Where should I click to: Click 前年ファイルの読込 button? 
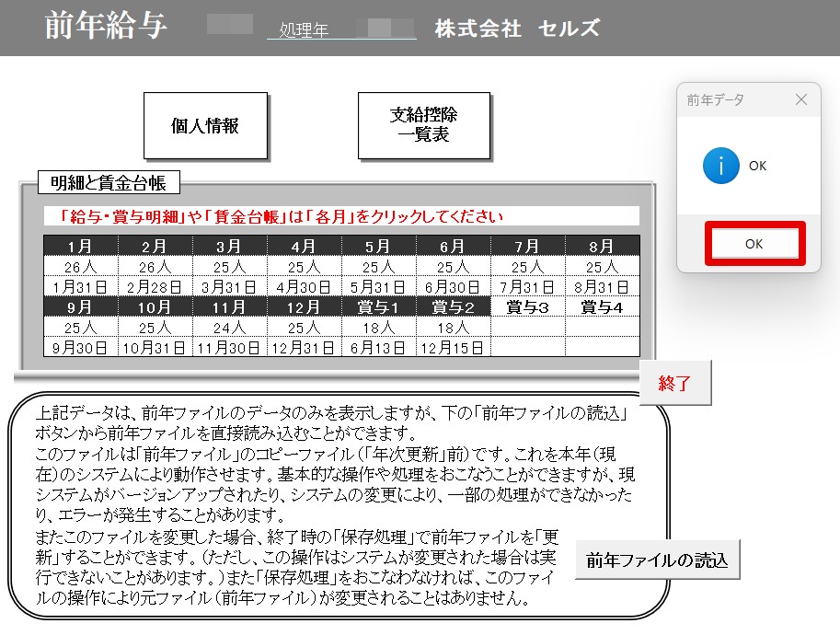657,560
